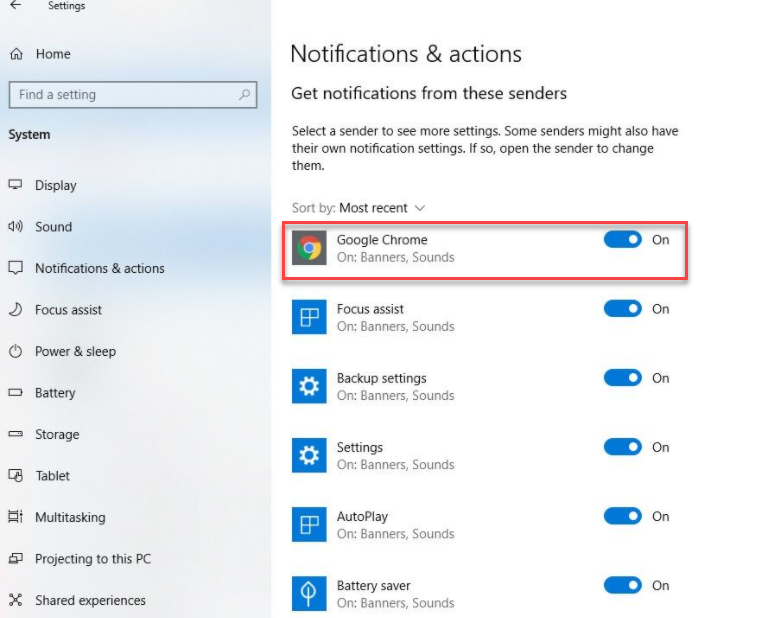Open Tablet settings page
This screenshot has width=767, height=618.
click(x=52, y=476)
